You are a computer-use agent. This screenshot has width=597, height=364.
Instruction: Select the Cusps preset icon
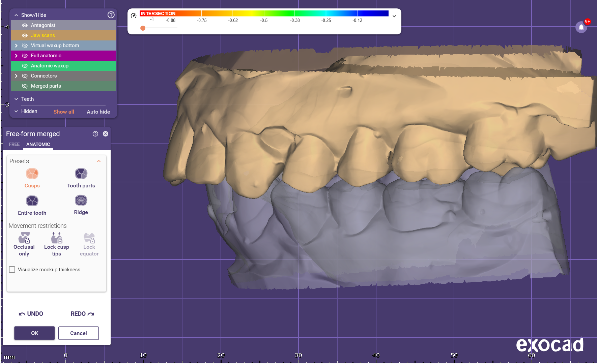tap(32, 174)
